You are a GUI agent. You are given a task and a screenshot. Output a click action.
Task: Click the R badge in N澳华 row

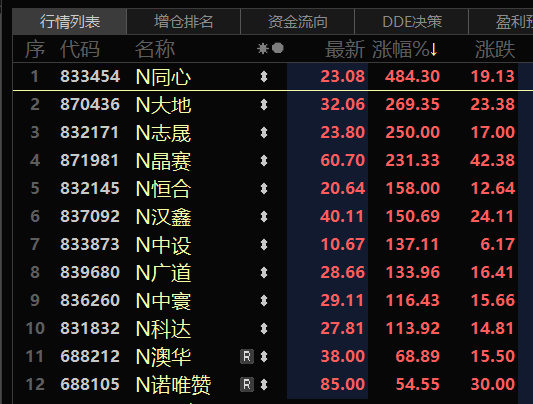(x=247, y=356)
